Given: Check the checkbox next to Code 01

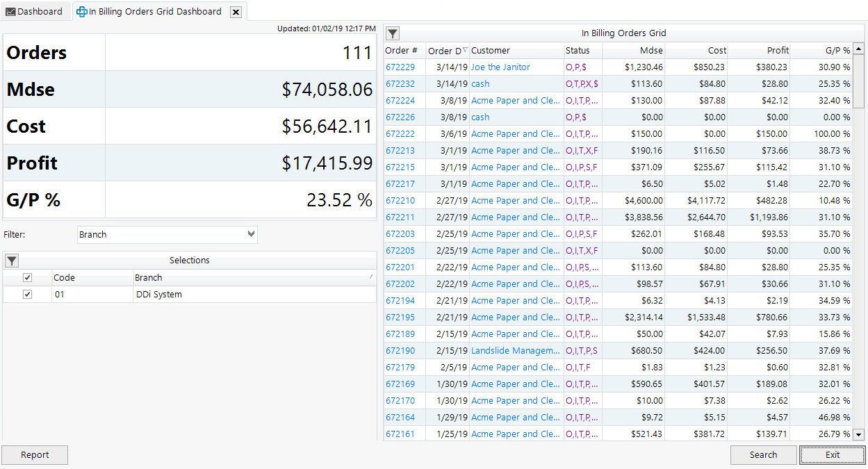Looking at the screenshot, I should 26,294.
